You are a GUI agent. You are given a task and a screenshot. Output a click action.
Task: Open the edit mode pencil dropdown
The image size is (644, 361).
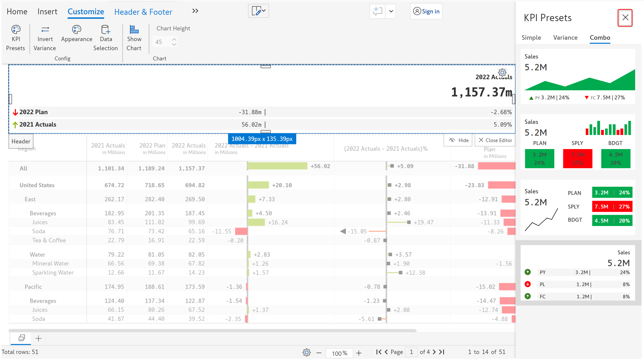258,11
